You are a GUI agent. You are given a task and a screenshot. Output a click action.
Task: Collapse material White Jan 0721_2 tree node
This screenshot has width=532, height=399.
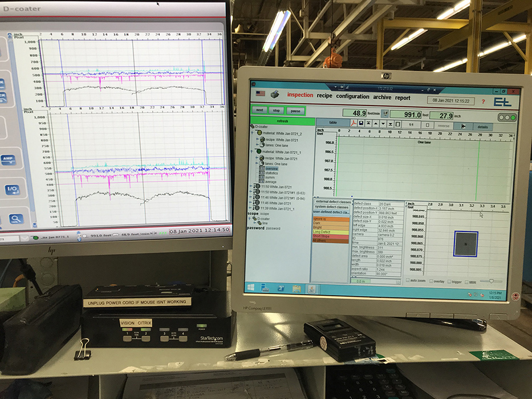(253, 133)
